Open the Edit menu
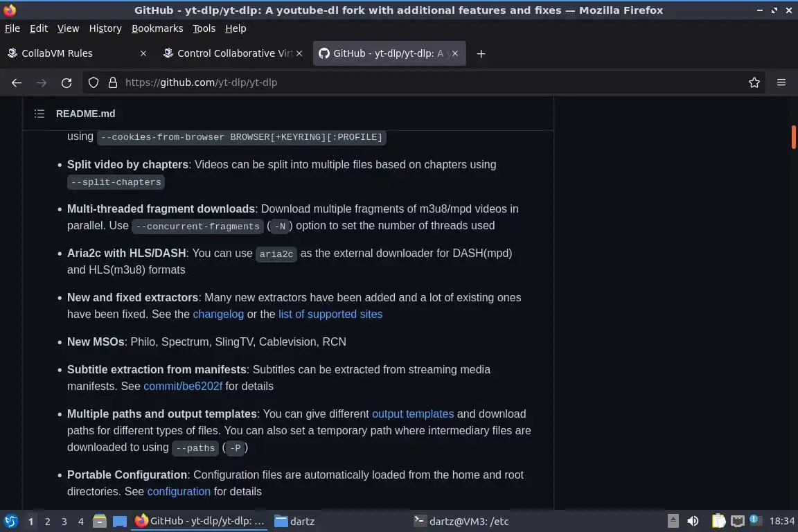The width and height of the screenshot is (798, 532). click(39, 28)
